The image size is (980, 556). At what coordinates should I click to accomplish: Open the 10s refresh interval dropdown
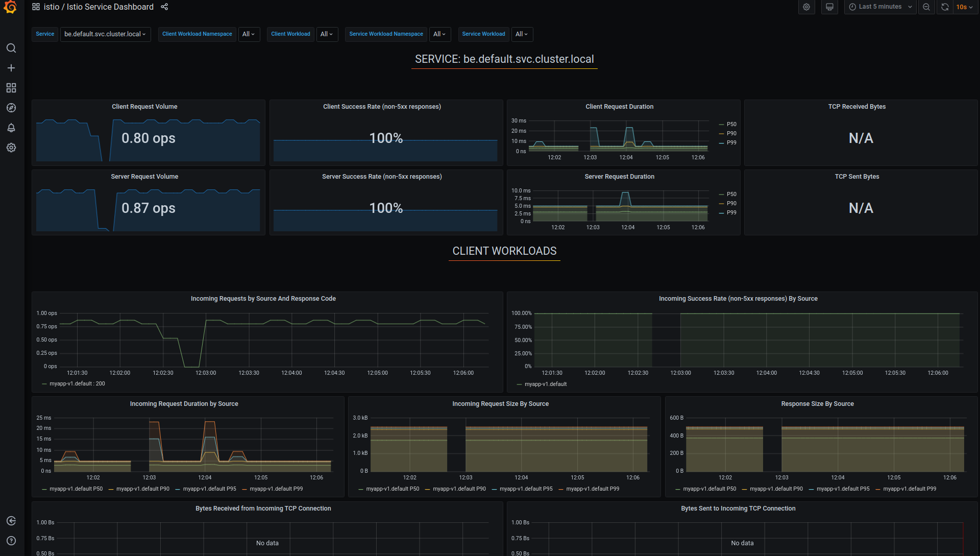964,7
